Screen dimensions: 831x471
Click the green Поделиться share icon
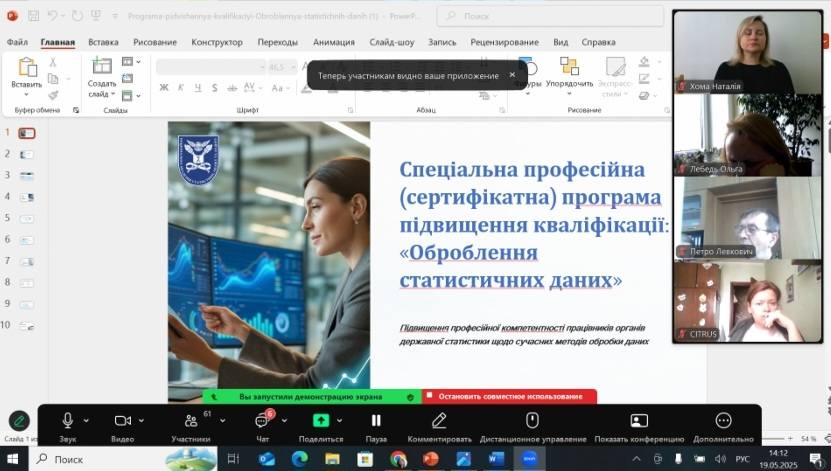coord(321,421)
